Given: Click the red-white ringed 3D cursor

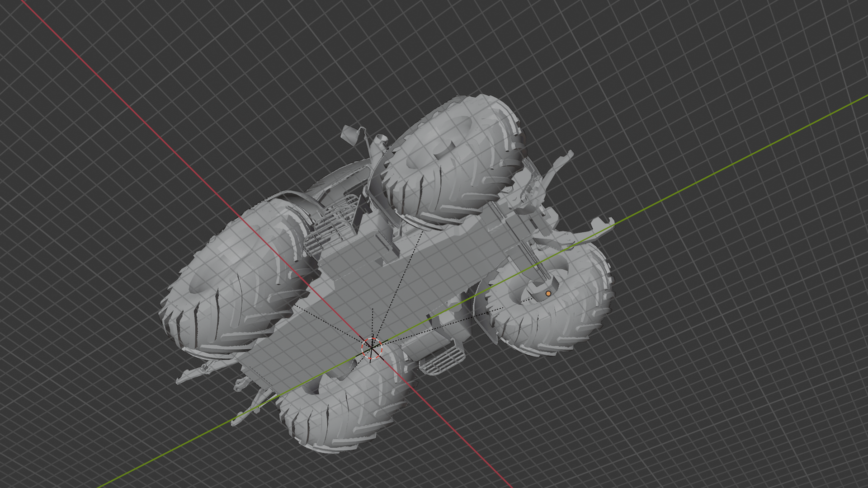Looking at the screenshot, I should click(x=372, y=348).
